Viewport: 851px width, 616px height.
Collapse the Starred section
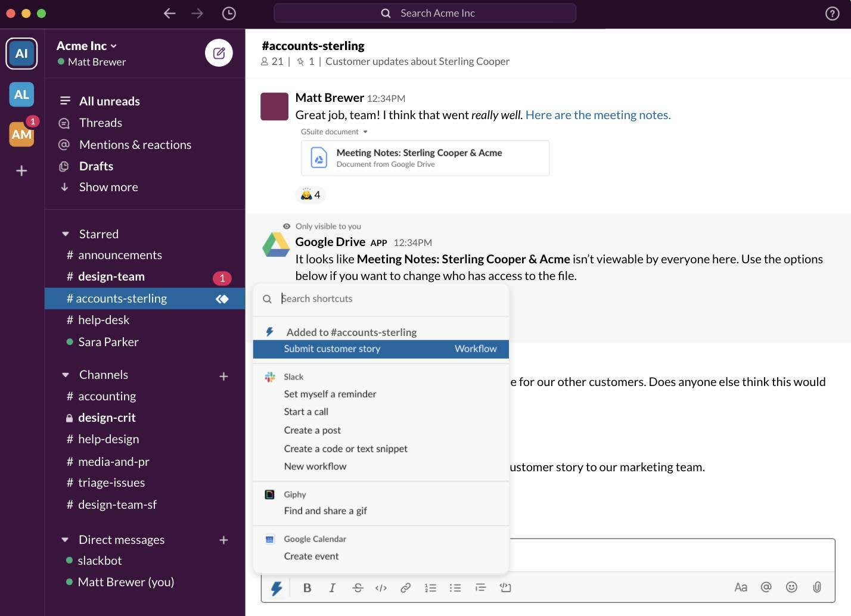66,234
